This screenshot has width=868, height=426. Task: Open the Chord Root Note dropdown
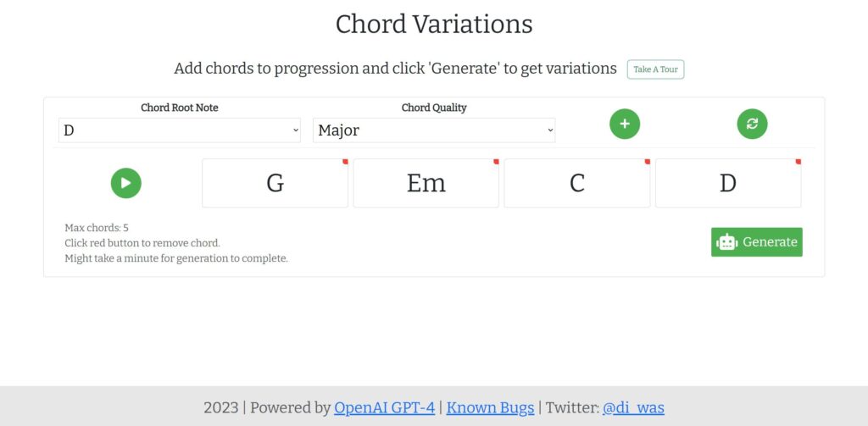pos(179,130)
